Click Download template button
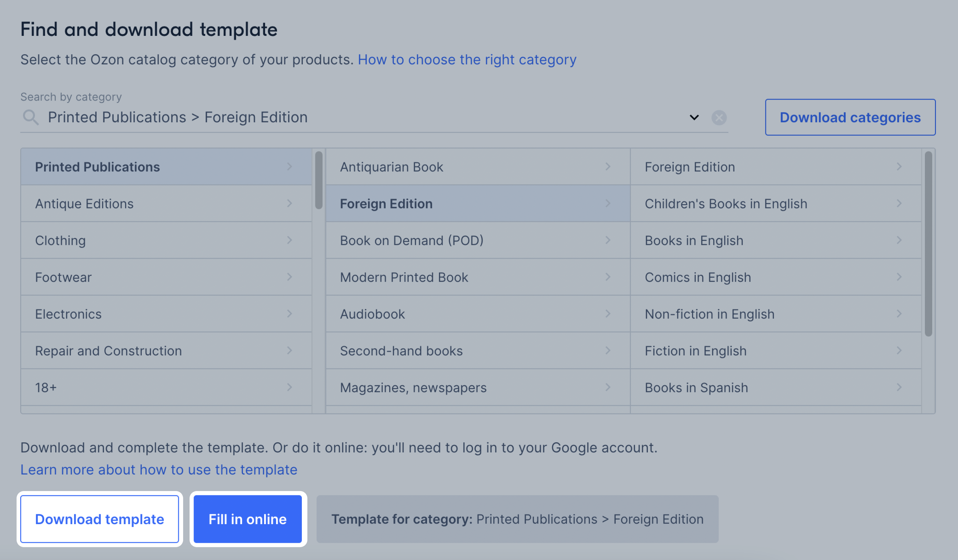958x560 pixels. [100, 519]
